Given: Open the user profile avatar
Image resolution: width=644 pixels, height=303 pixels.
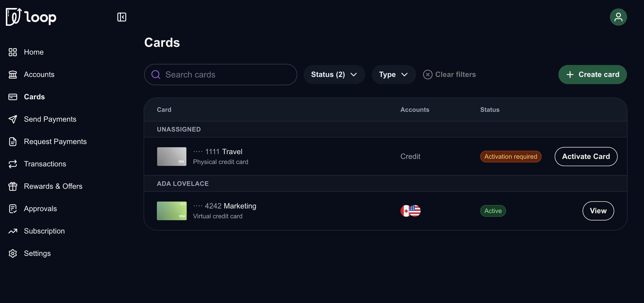Looking at the screenshot, I should 618,17.
